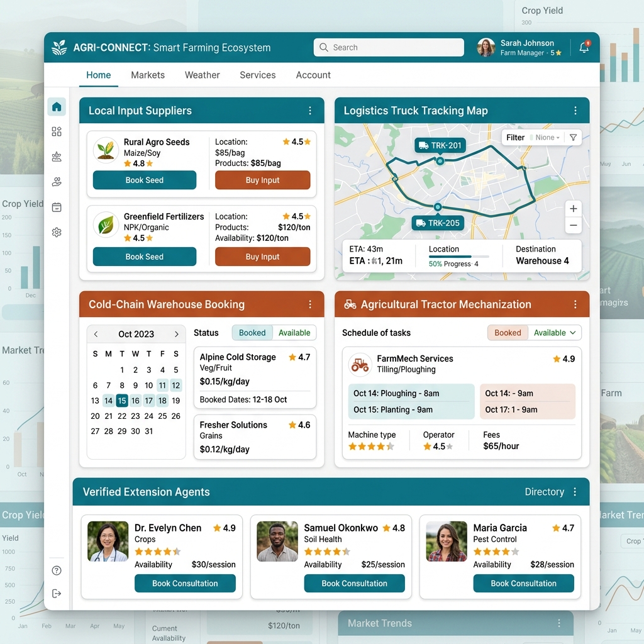
Task: Expand the tractor Available dropdown
Action: [555, 333]
